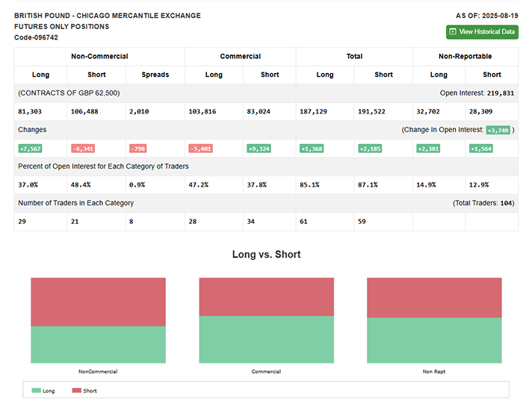Click the +7,567 Non-Commercial long change badge
This screenshot has width=532, height=406.
click(x=31, y=149)
